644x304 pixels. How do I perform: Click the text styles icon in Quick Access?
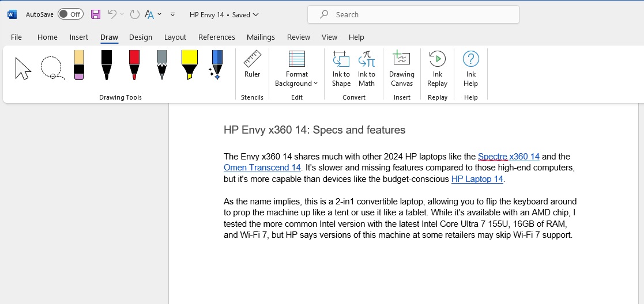149,14
